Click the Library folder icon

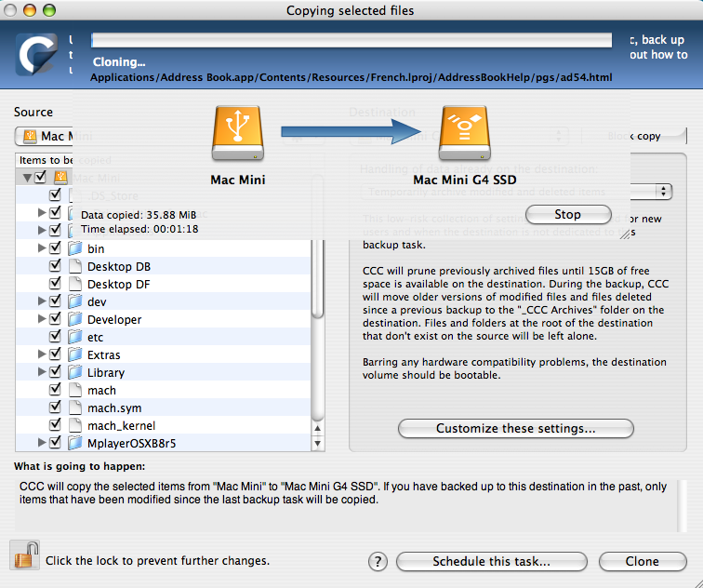(x=75, y=372)
